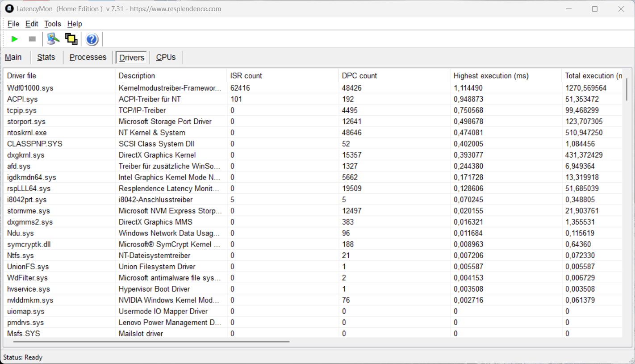The image size is (635, 364).
Task: Open the File menu
Action: click(x=13, y=24)
